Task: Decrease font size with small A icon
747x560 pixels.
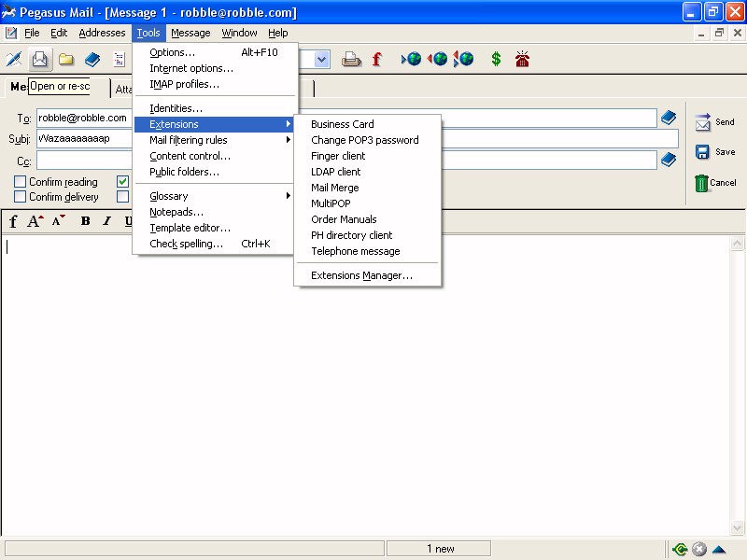Action: point(59,221)
